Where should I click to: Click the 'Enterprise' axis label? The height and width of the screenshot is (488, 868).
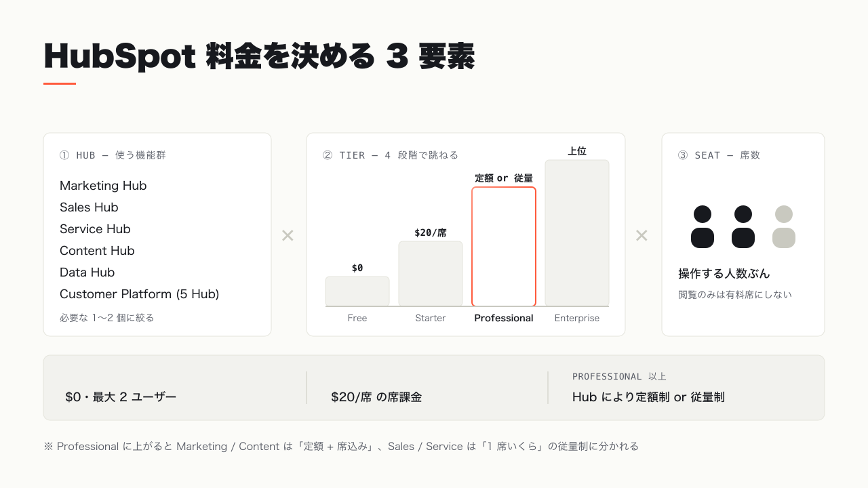(577, 318)
